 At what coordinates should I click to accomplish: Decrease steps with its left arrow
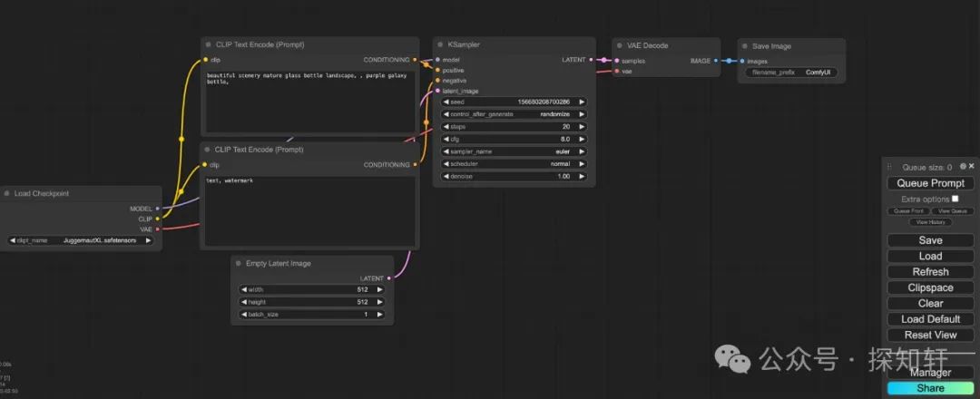click(446, 127)
